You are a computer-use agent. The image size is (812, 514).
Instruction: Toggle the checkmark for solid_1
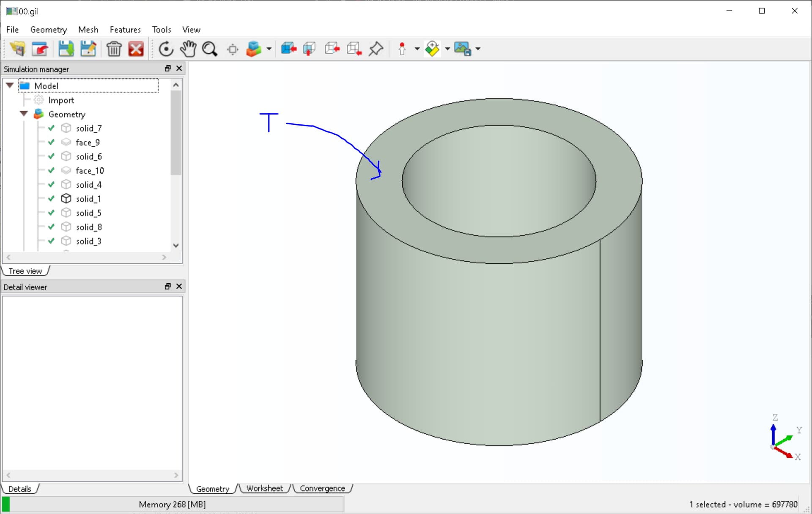pos(52,199)
